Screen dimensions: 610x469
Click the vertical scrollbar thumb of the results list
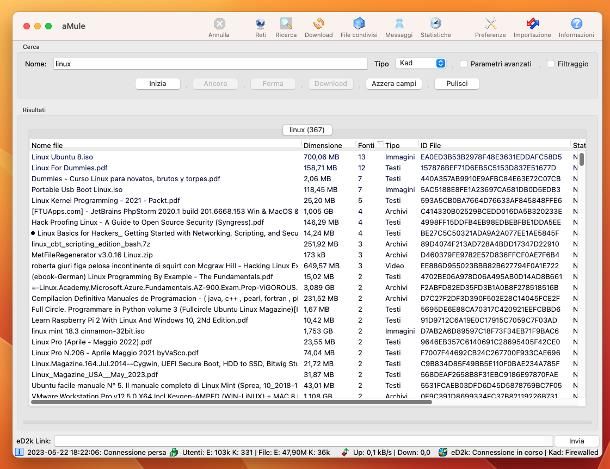582,159
